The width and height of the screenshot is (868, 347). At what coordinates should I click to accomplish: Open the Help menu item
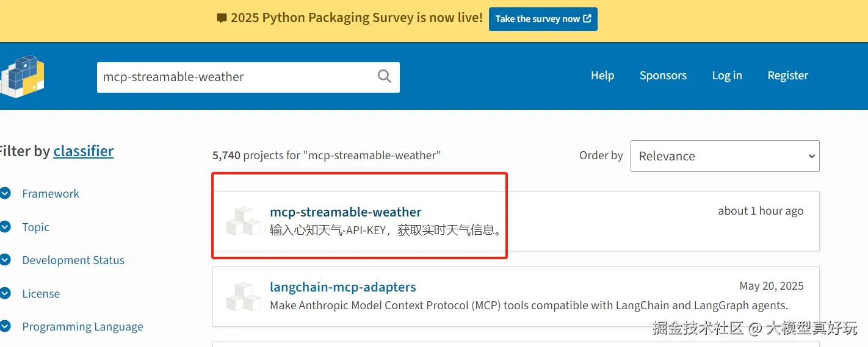[602, 76]
